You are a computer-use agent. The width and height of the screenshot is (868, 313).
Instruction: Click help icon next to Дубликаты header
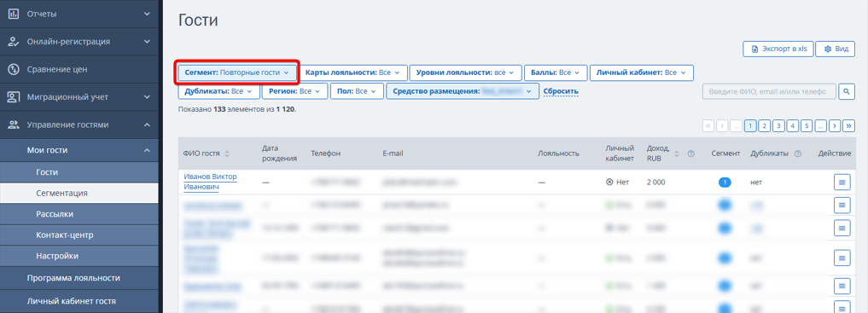point(798,154)
